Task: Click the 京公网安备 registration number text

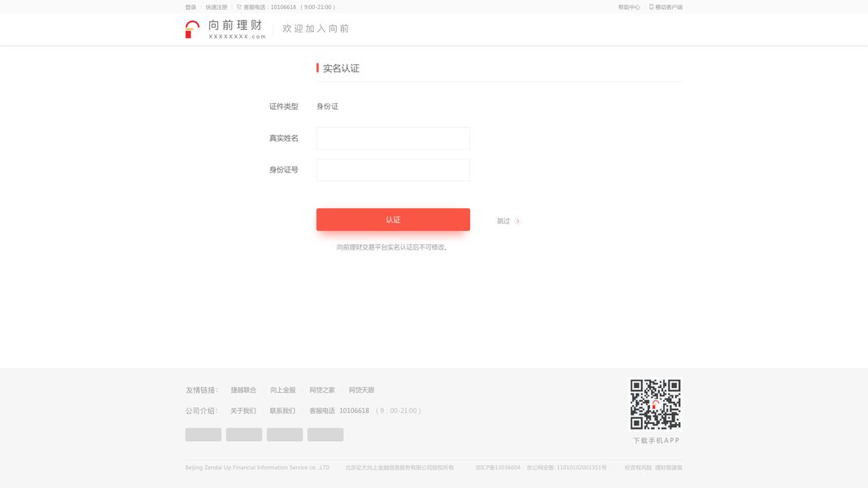Action: click(566, 468)
